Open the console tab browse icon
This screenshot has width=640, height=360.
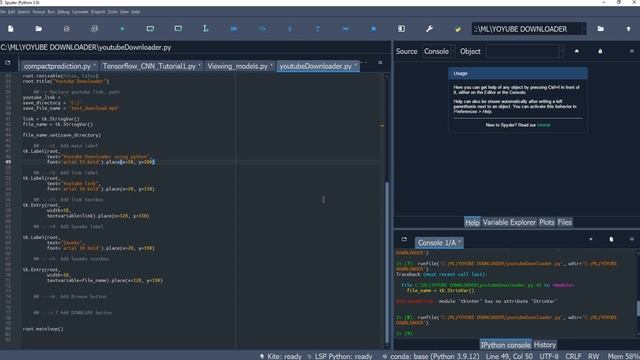click(x=404, y=239)
